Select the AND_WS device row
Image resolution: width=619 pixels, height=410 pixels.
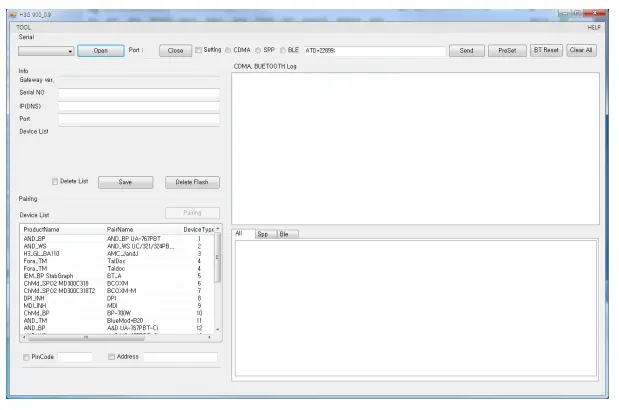pyautogui.click(x=117, y=246)
